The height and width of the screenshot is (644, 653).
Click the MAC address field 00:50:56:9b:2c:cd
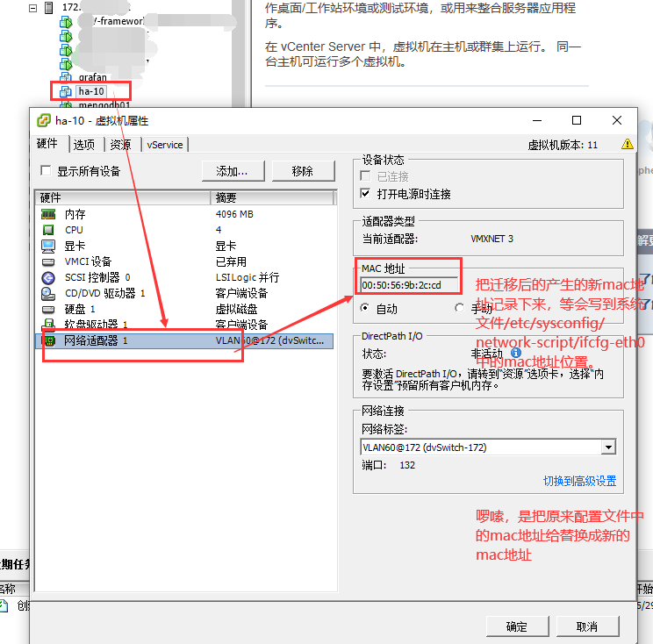(409, 285)
